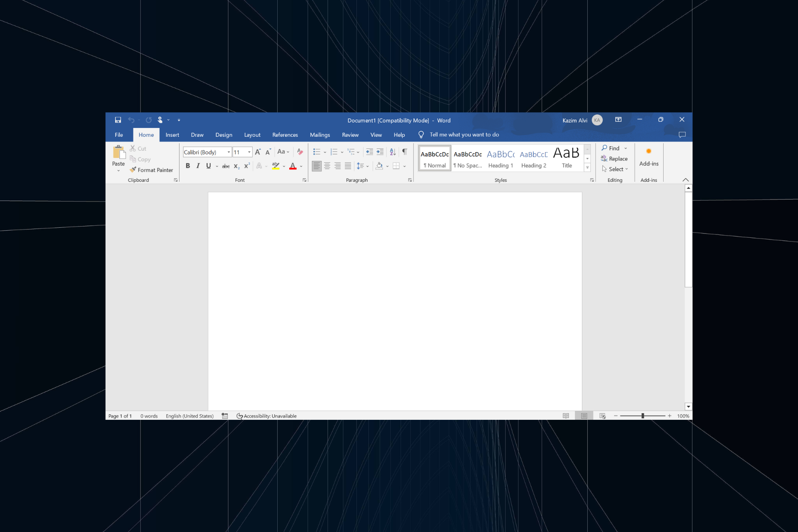The image size is (798, 532).
Task: Switch to the Insert tab
Action: coord(172,135)
